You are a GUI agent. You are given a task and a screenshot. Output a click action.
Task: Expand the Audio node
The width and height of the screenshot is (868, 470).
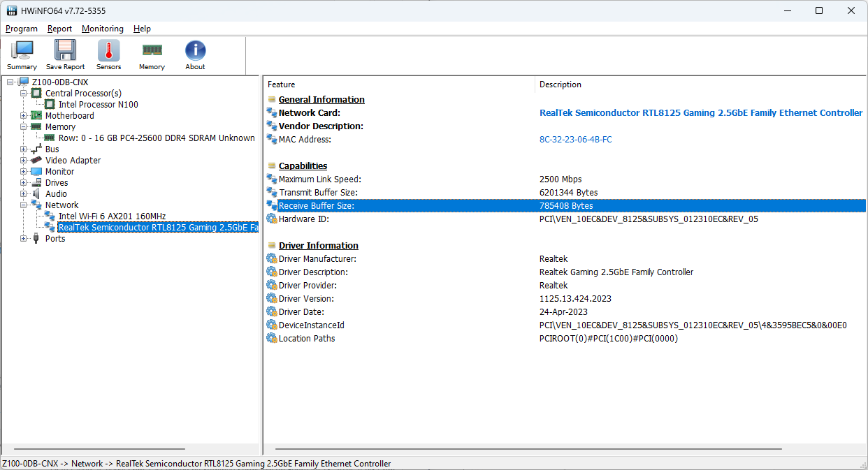coord(24,193)
